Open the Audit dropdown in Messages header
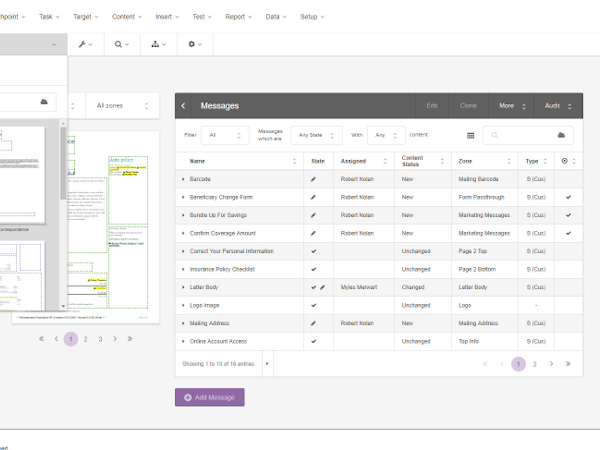Image resolution: width=600 pixels, height=450 pixels. [x=558, y=106]
